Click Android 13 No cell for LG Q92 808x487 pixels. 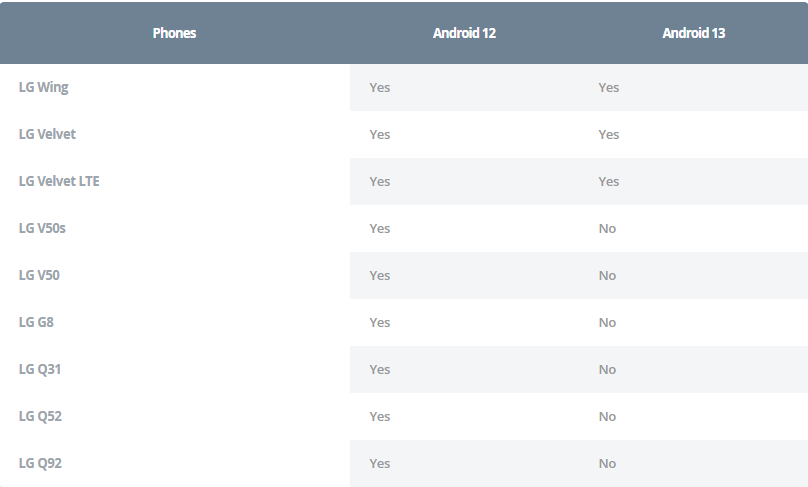point(607,463)
